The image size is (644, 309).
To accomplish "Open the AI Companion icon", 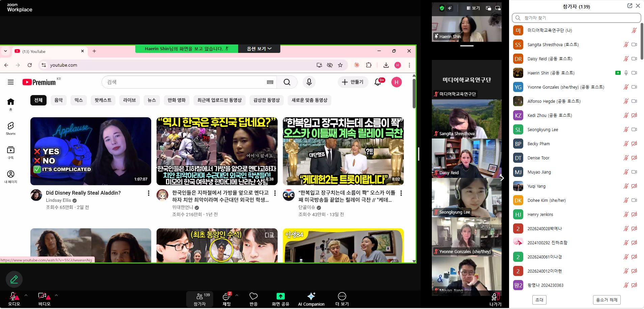I will pyautogui.click(x=311, y=296).
